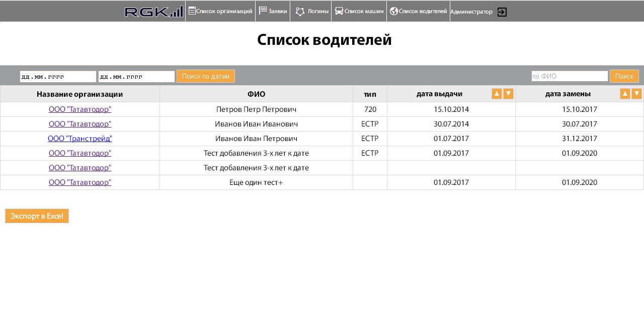Click the Список водителей page heading

coord(324,40)
